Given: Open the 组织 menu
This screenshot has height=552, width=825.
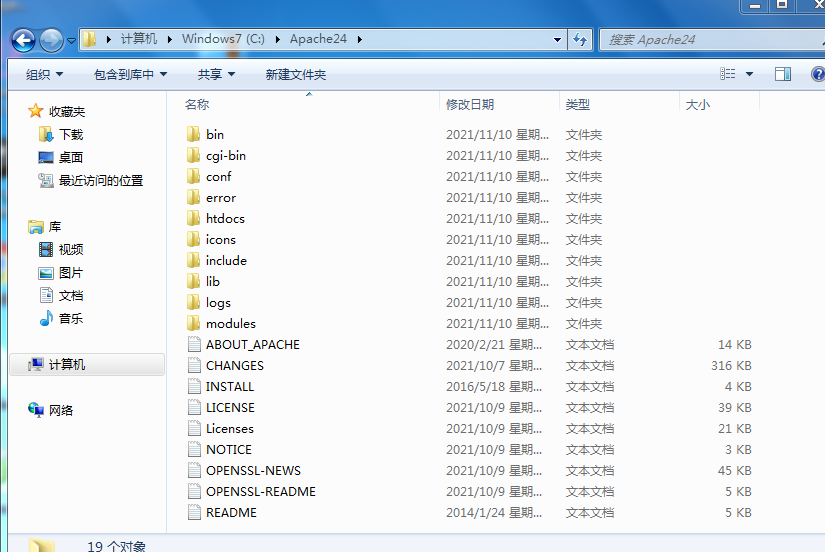Looking at the screenshot, I should pyautogui.click(x=44, y=75).
